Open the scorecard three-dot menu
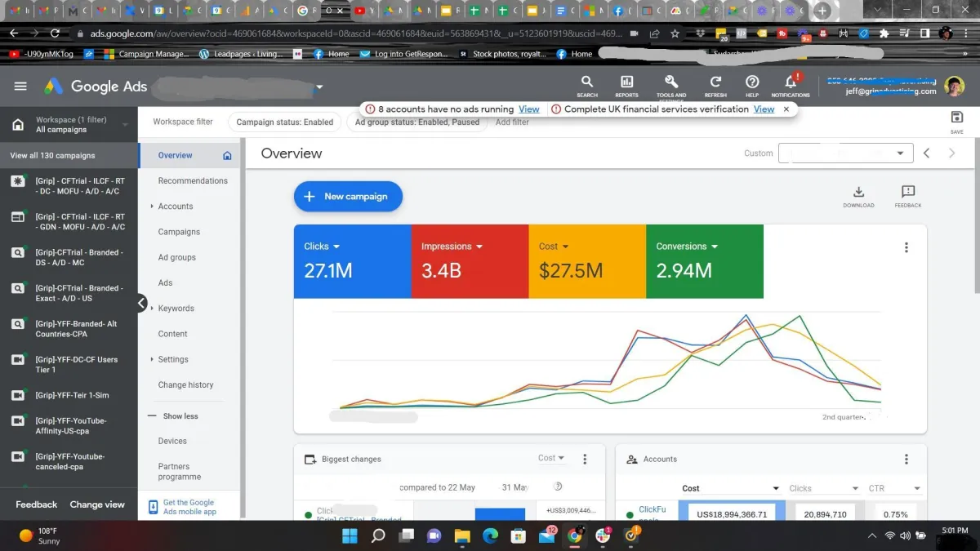Viewport: 980px width, 551px height. click(x=906, y=248)
